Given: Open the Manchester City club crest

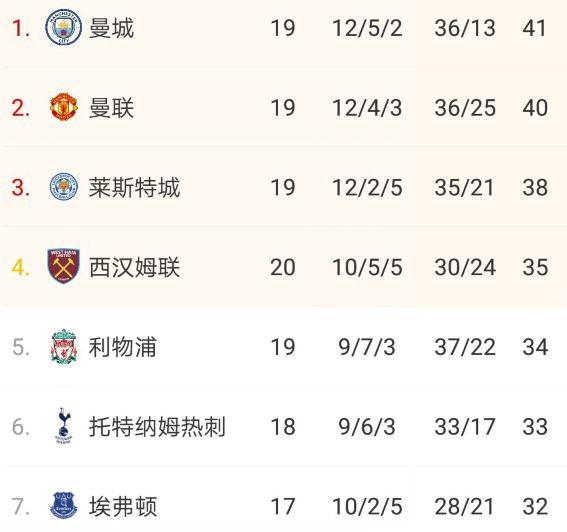Looking at the screenshot, I should [63, 27].
